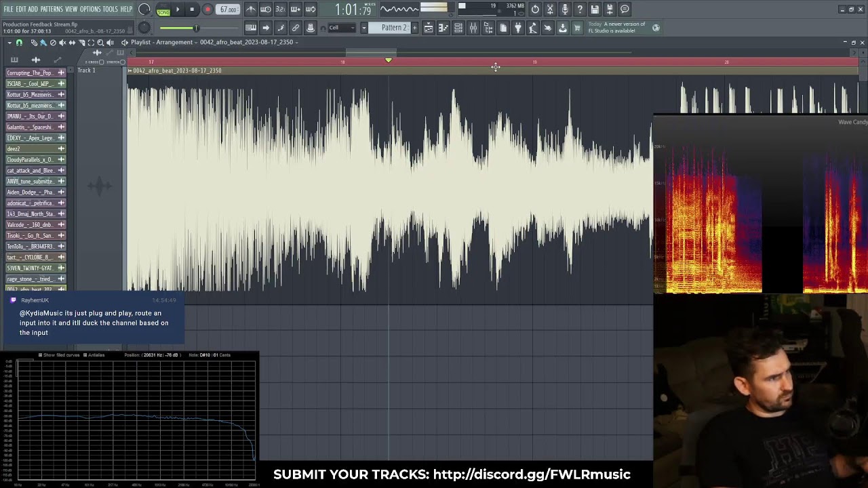Open the Channel rack view
868x488 pixels.
[458, 28]
